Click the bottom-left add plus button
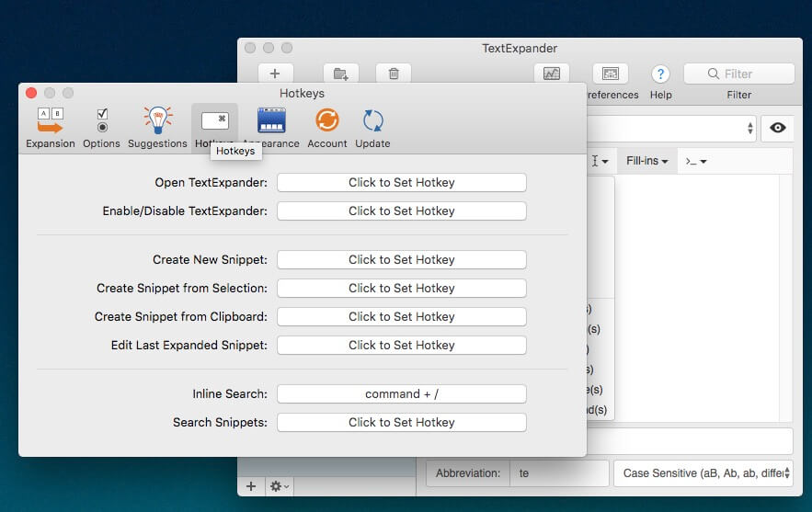812x512 pixels. point(251,486)
